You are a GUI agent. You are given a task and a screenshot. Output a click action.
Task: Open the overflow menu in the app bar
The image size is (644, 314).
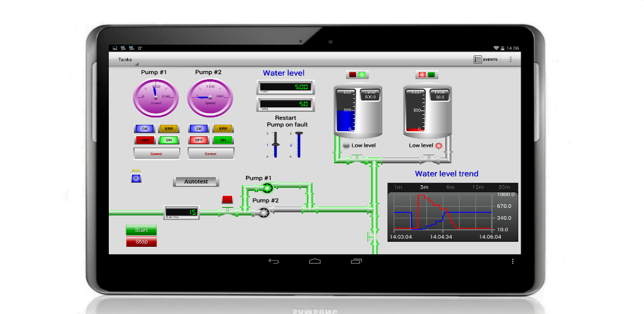pos(511,60)
